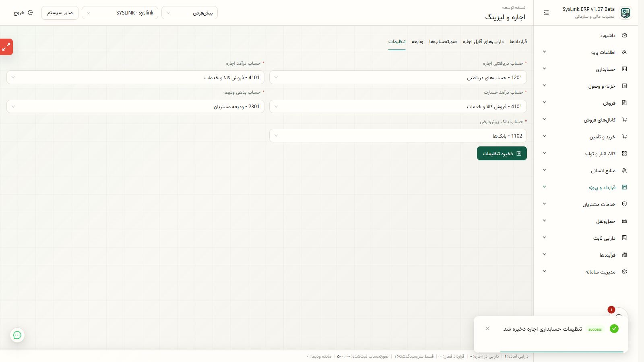
Task: Expand the فروش menu chevron
Action: pos(544,103)
